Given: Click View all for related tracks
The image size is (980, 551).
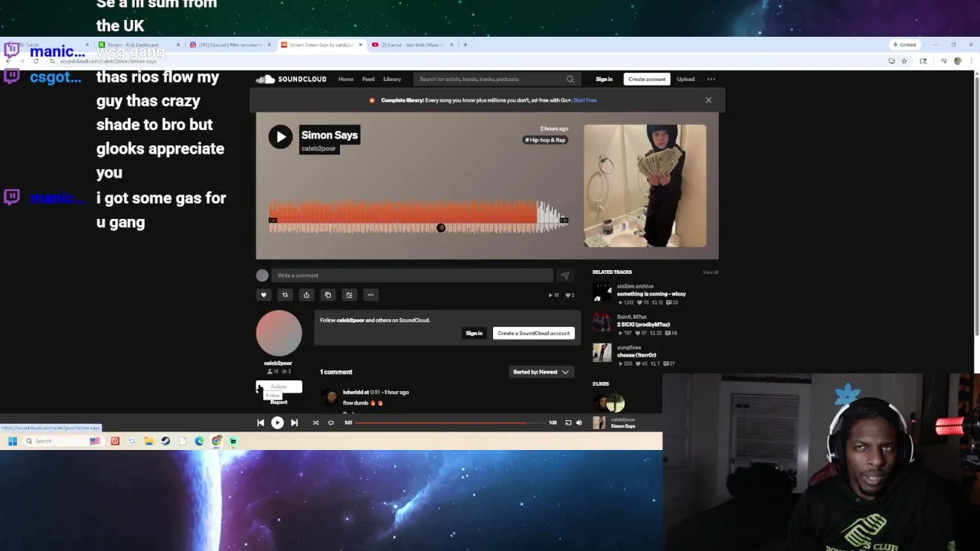Looking at the screenshot, I should (x=710, y=272).
